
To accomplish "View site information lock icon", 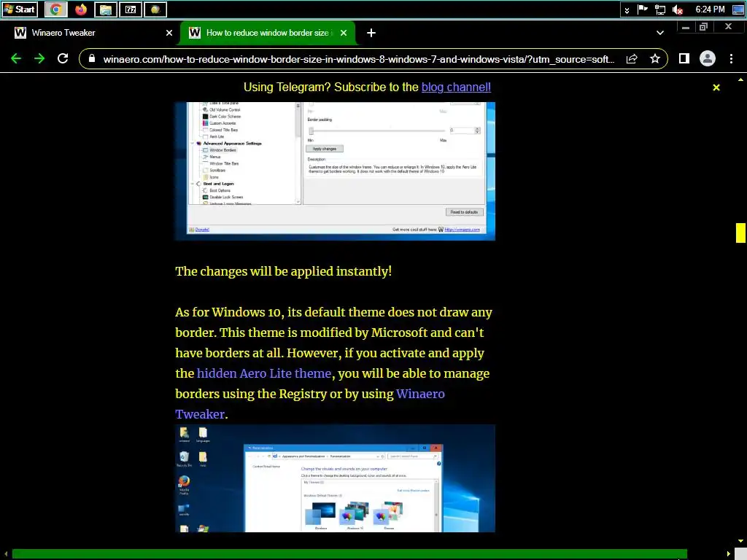I will [x=92, y=58].
